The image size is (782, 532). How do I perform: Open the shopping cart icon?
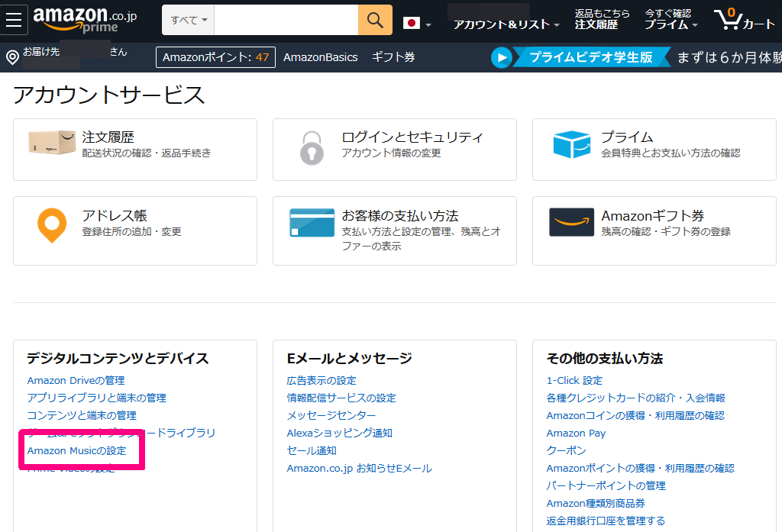tap(728, 20)
